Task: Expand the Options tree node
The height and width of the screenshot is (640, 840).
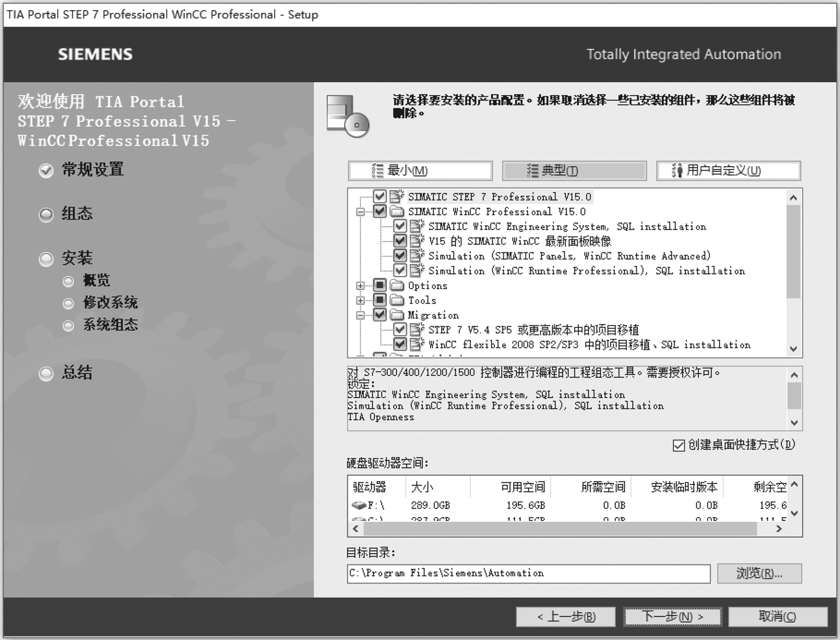Action: (360, 285)
